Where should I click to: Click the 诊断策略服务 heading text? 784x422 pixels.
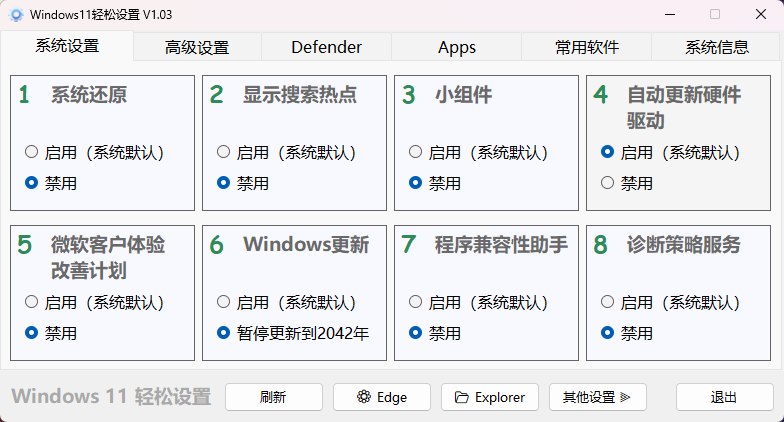(x=684, y=244)
